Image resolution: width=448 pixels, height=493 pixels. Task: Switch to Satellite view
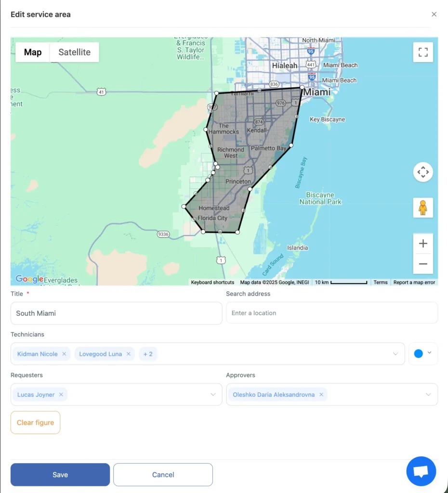74,52
